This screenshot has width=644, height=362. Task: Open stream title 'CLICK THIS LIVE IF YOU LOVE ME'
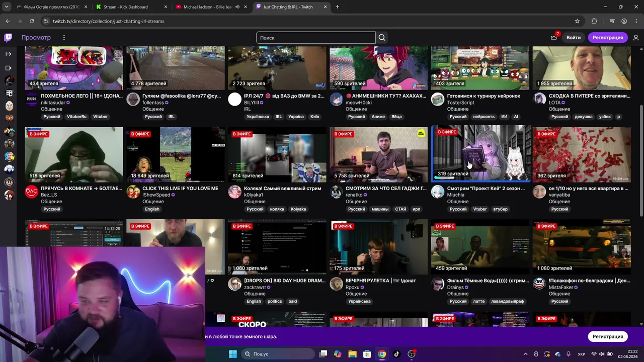180,189
